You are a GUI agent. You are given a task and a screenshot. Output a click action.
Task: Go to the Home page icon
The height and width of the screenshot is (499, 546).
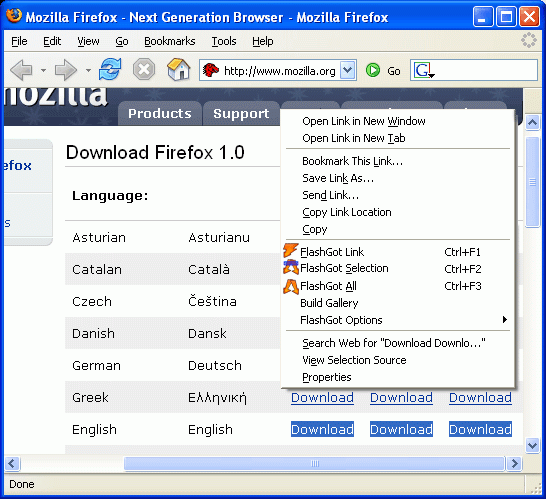coord(179,69)
